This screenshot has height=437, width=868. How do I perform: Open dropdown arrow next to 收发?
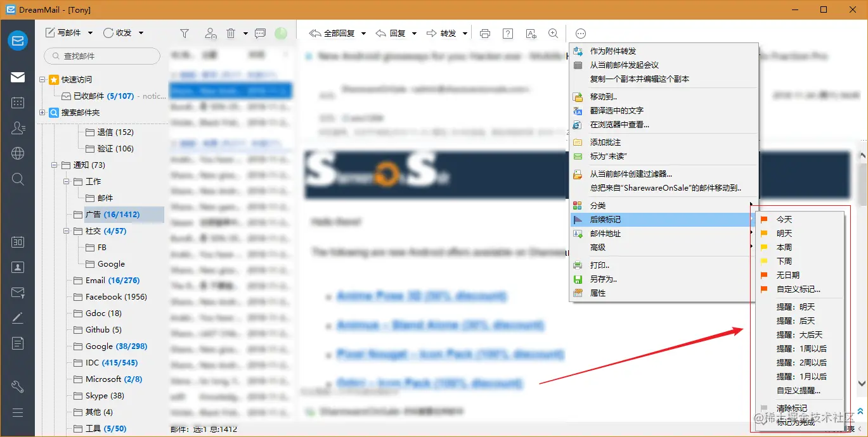(141, 33)
